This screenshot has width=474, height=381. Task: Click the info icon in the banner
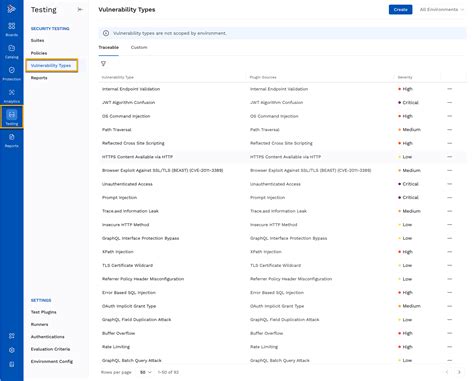pyautogui.click(x=106, y=33)
